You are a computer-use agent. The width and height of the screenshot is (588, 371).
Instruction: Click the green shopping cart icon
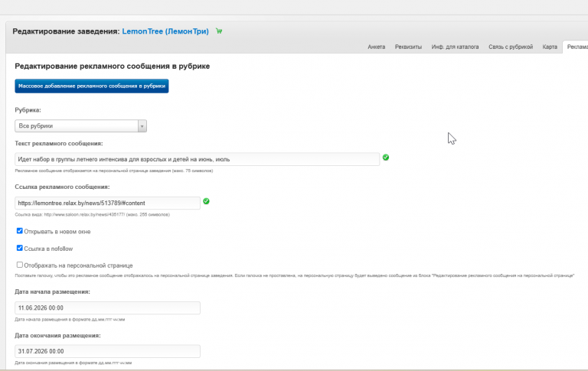coord(219,31)
